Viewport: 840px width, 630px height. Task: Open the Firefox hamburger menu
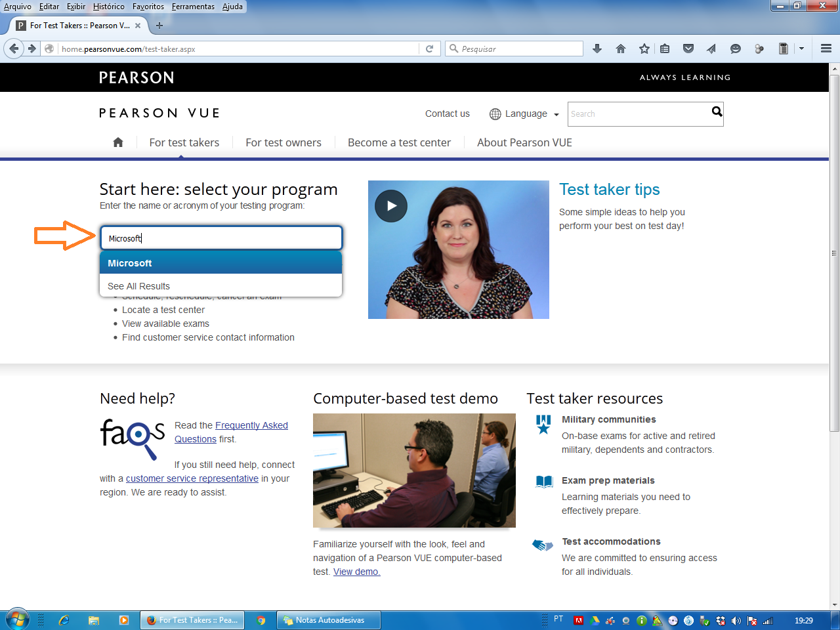[x=826, y=49]
